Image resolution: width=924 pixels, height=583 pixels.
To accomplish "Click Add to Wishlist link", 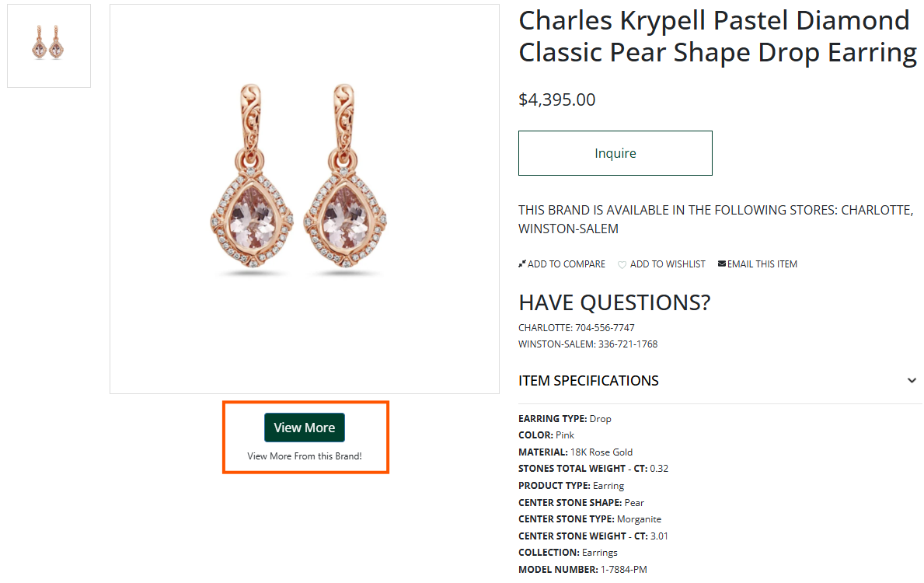I will click(668, 264).
